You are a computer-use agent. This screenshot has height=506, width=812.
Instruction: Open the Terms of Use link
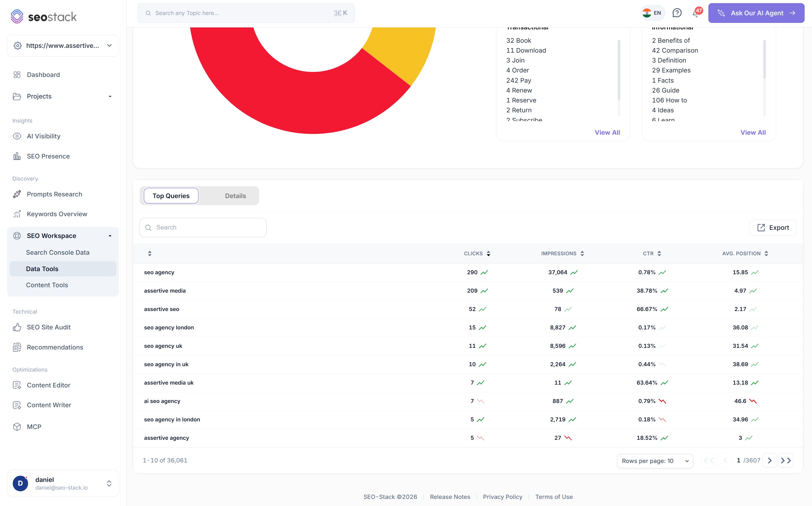click(x=554, y=497)
